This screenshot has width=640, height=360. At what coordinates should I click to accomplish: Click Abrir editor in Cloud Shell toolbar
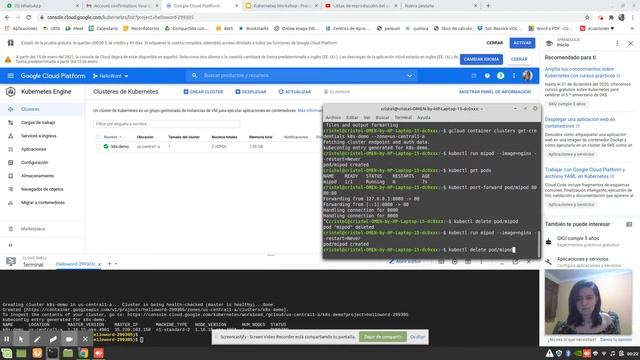(x=404, y=262)
